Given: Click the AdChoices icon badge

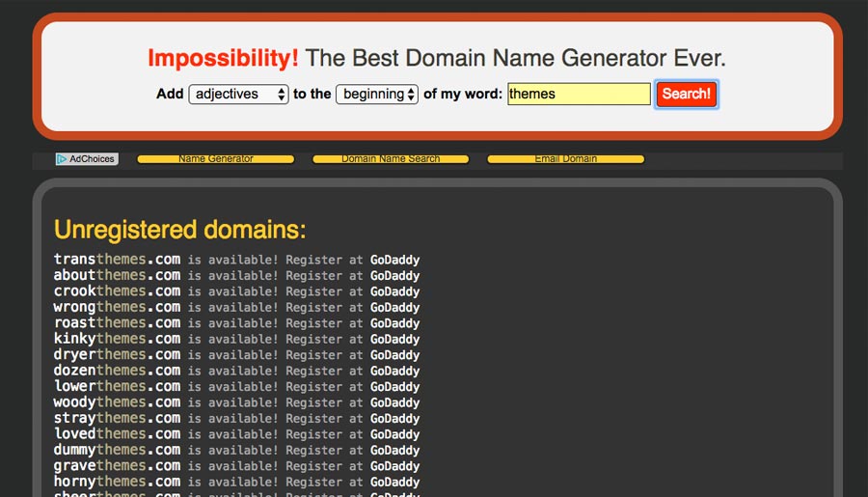Looking at the screenshot, I should coord(87,159).
